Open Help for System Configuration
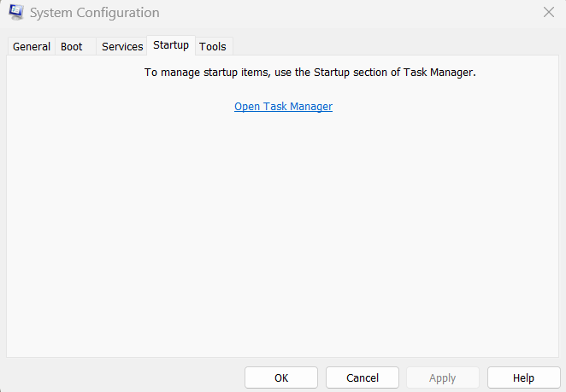Screen dimensions: 566x392 tap(523, 377)
